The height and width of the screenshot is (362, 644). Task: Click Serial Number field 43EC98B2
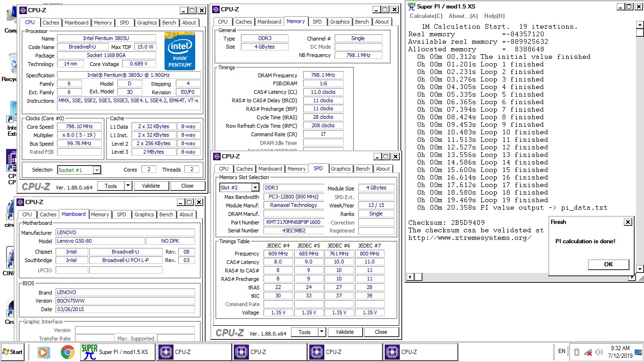point(293,230)
